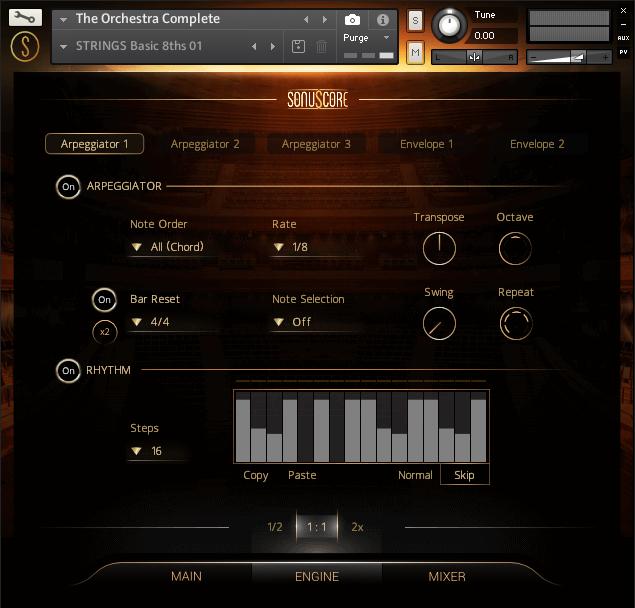Image resolution: width=635 pixels, height=608 pixels.
Task: Center the pan using stereo icon
Action: click(x=474, y=57)
